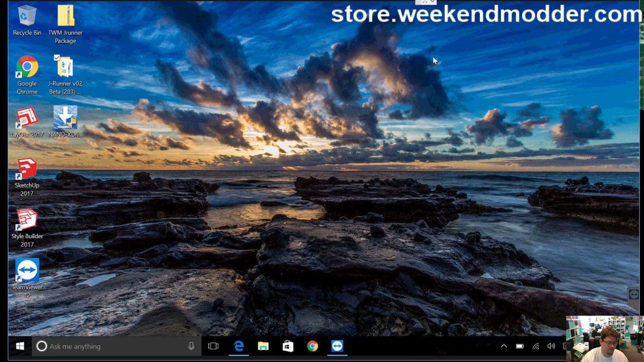Image resolution: width=644 pixels, height=362 pixels.
Task: Select the SketchUp 2017 desktop shortcut
Action: click(x=27, y=177)
